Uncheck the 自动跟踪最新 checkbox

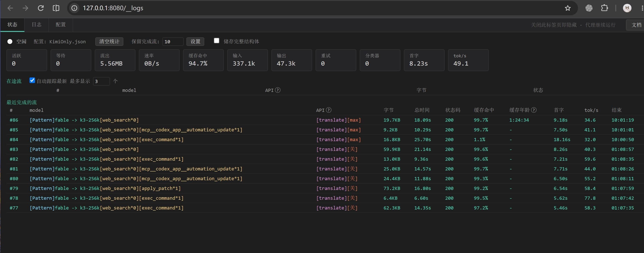coord(32,80)
